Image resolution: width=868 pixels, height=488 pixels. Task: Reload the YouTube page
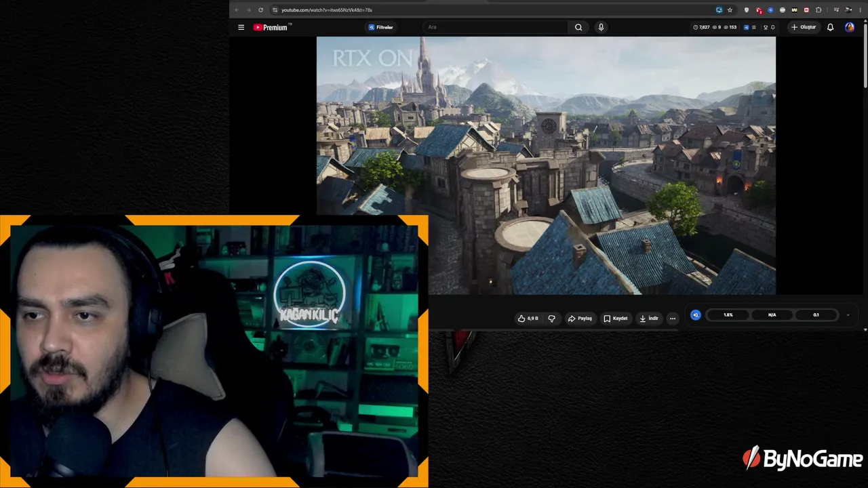coord(260,10)
